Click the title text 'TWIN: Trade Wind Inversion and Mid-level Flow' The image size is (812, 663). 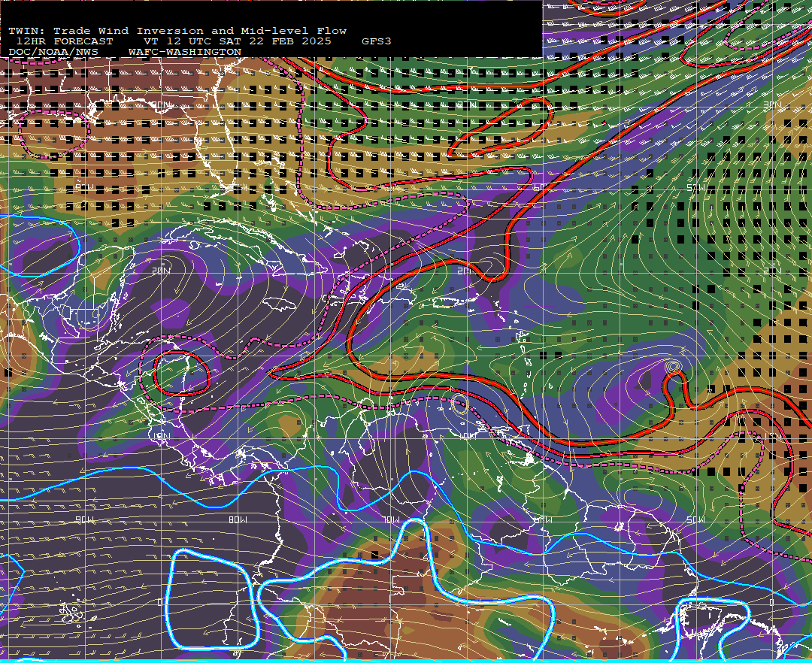click(177, 31)
